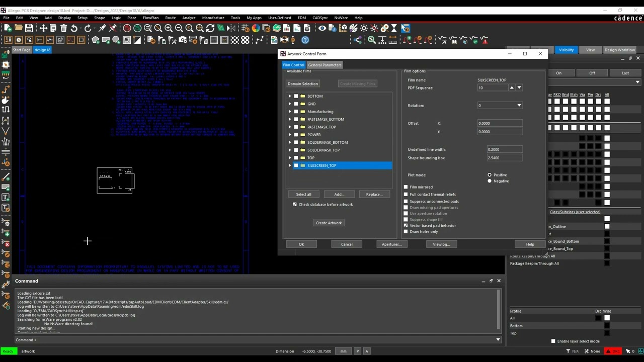Image resolution: width=644 pixels, height=362 pixels.
Task: Click Cancel in Artwork Control Form
Action: tap(347, 244)
